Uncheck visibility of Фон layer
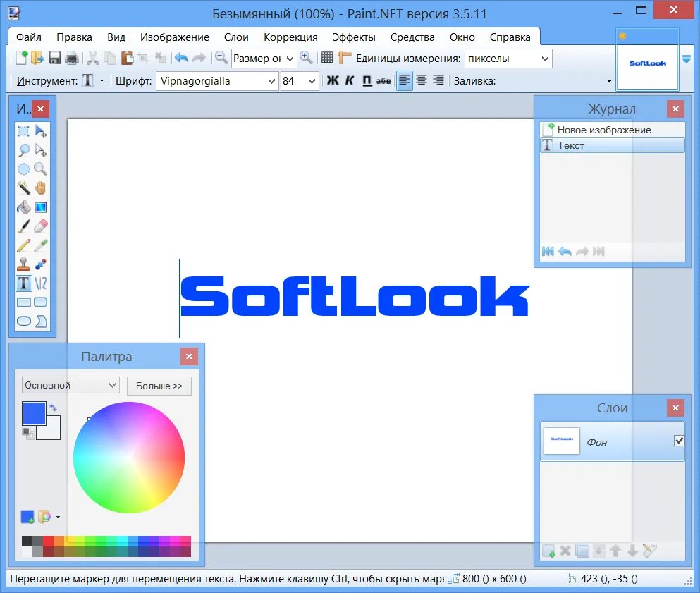 coord(679,441)
